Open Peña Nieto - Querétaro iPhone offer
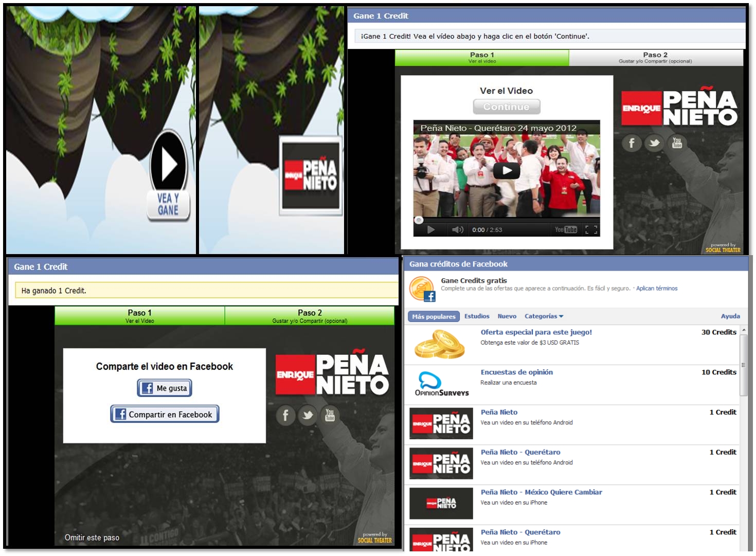Image resolution: width=756 pixels, height=556 pixels. pos(520,532)
